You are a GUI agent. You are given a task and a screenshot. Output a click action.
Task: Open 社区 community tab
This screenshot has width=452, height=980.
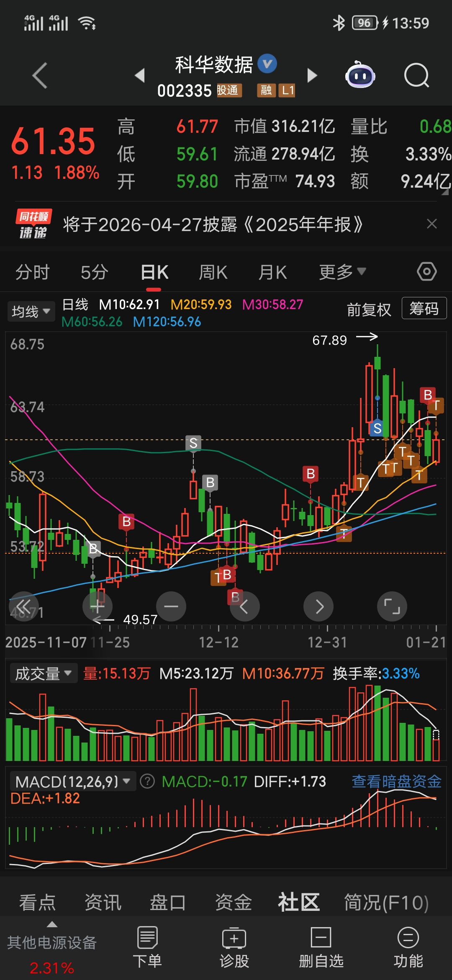point(299,902)
